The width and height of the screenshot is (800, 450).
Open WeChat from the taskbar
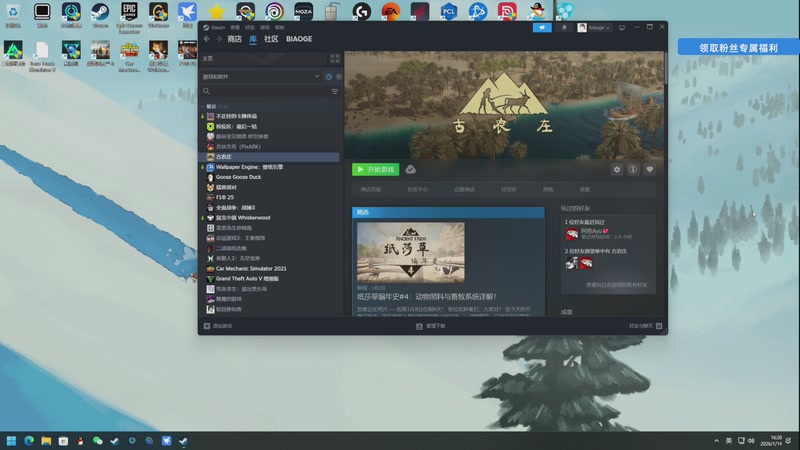click(x=97, y=441)
